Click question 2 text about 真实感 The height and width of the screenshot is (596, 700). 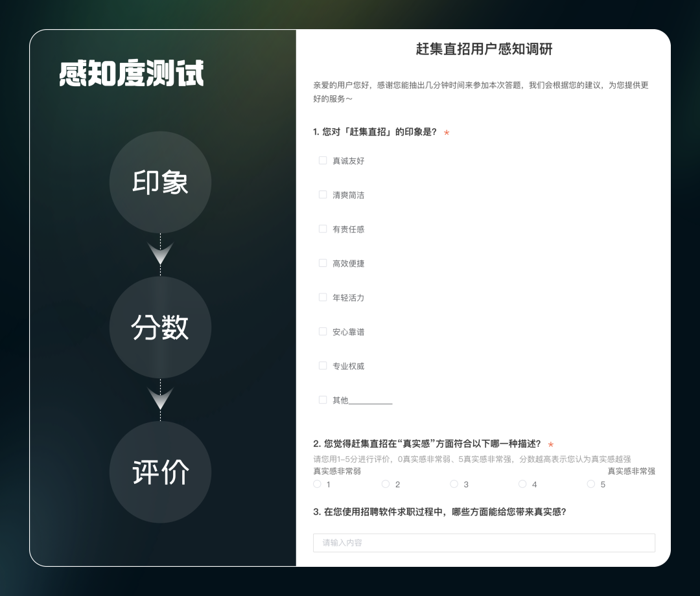pyautogui.click(x=427, y=444)
